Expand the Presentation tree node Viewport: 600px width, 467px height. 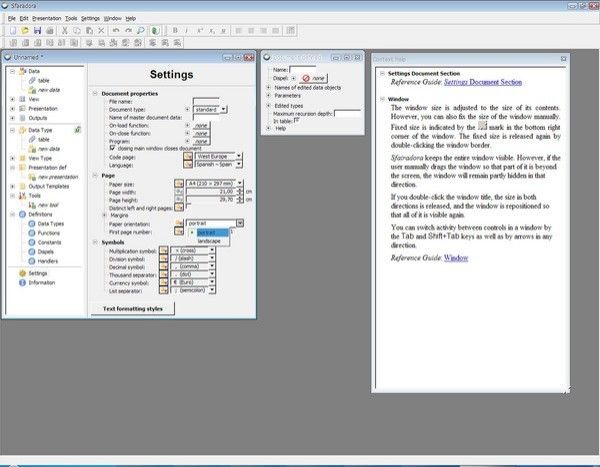tap(12, 109)
